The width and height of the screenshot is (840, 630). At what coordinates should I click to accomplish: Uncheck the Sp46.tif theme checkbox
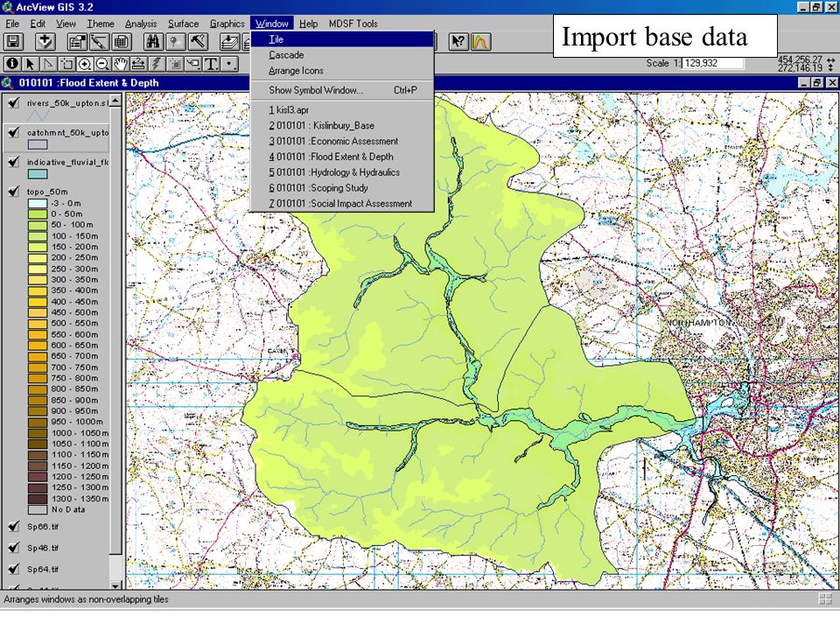[14, 548]
